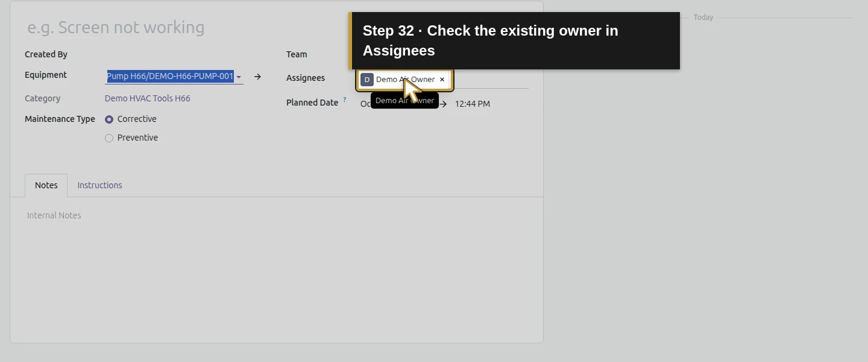This screenshot has width=868, height=362.
Task: Click the Demo Air Owner assignee tag
Action: point(405,80)
